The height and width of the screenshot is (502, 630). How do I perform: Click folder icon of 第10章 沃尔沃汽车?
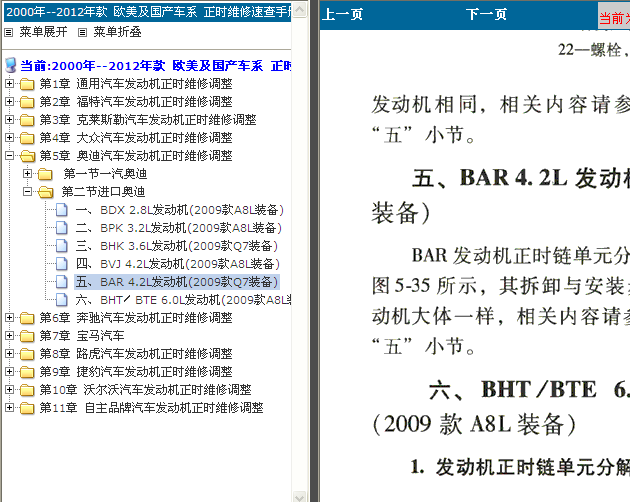coord(27,390)
